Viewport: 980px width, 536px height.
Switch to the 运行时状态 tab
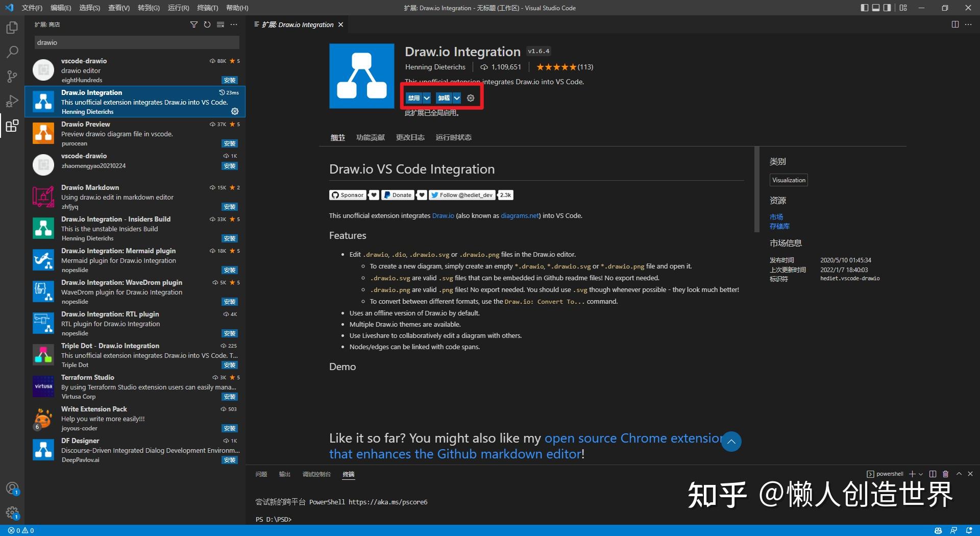point(453,137)
